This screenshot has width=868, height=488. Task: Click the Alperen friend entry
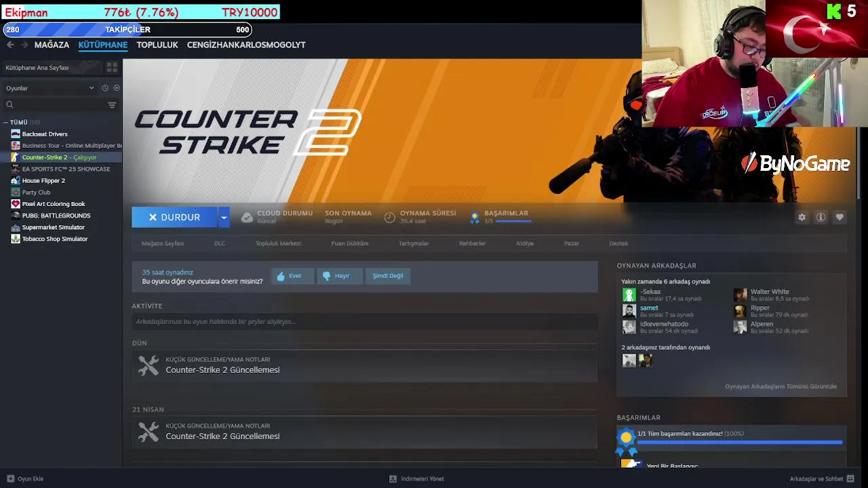coord(772,327)
